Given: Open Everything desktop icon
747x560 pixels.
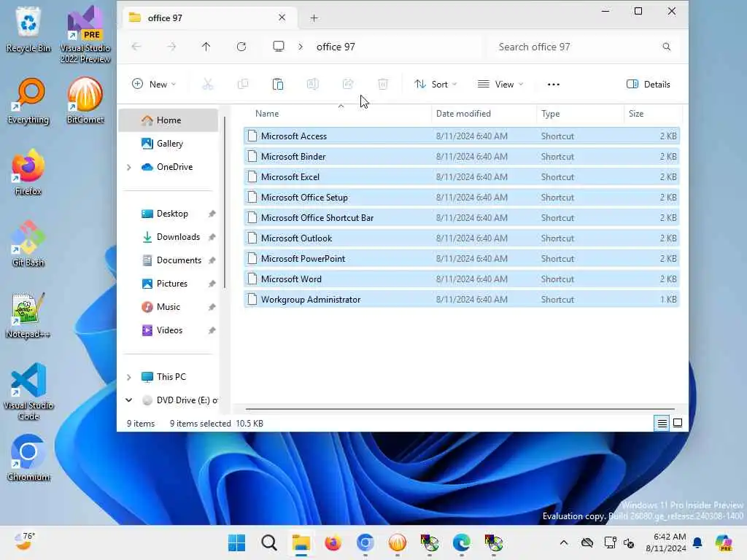Looking at the screenshot, I should click(28, 101).
